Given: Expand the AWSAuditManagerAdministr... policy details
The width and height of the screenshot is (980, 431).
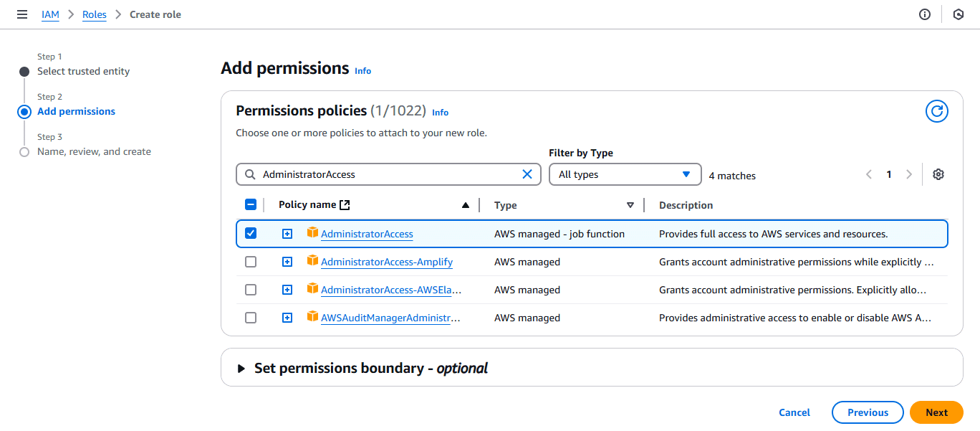Looking at the screenshot, I should pos(287,318).
